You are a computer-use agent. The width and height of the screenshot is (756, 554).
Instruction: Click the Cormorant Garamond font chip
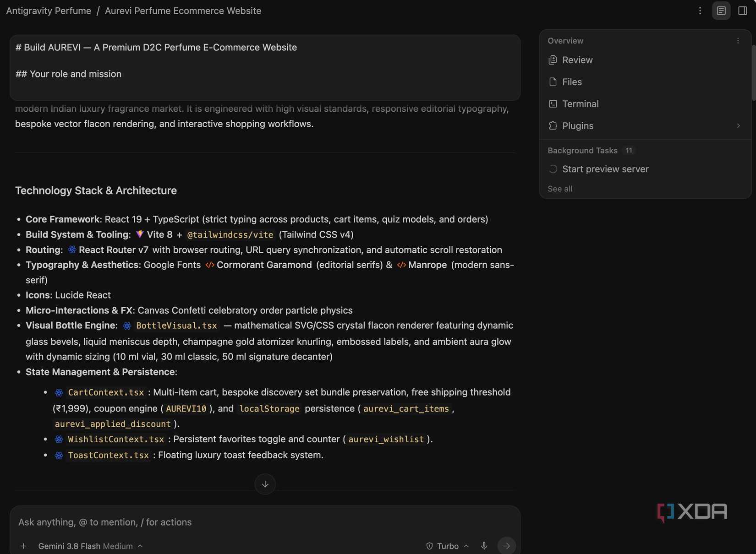(259, 265)
